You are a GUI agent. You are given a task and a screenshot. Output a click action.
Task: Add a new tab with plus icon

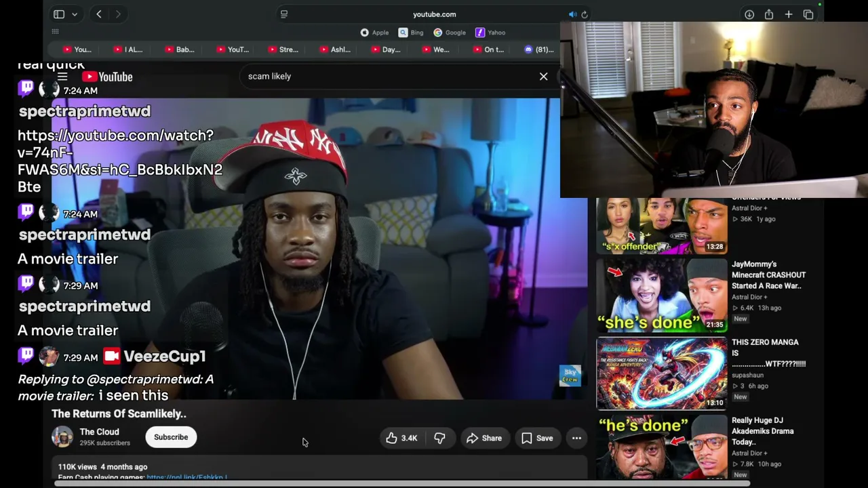click(x=789, y=14)
